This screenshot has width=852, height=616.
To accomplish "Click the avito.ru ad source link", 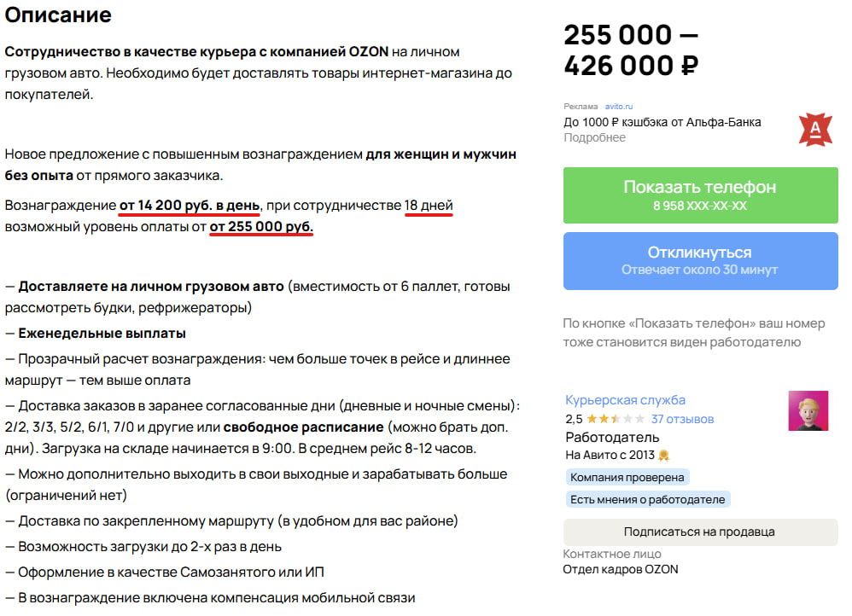I will click(619, 107).
